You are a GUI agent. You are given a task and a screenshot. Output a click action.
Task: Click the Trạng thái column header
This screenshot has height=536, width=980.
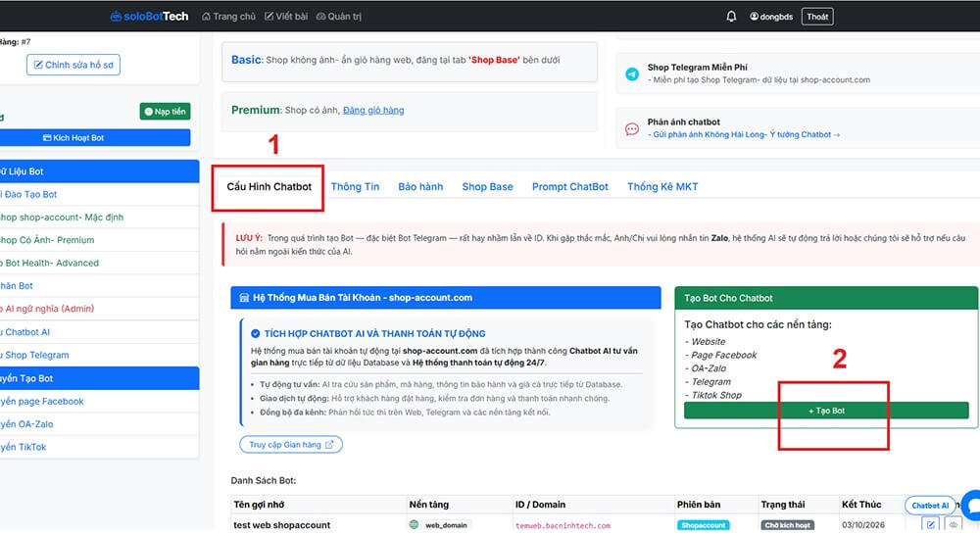782,504
